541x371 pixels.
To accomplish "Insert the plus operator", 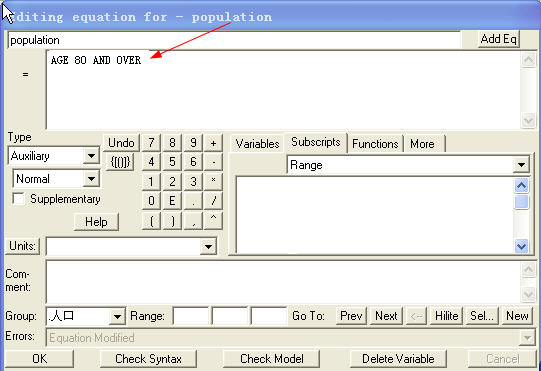I will (213, 143).
